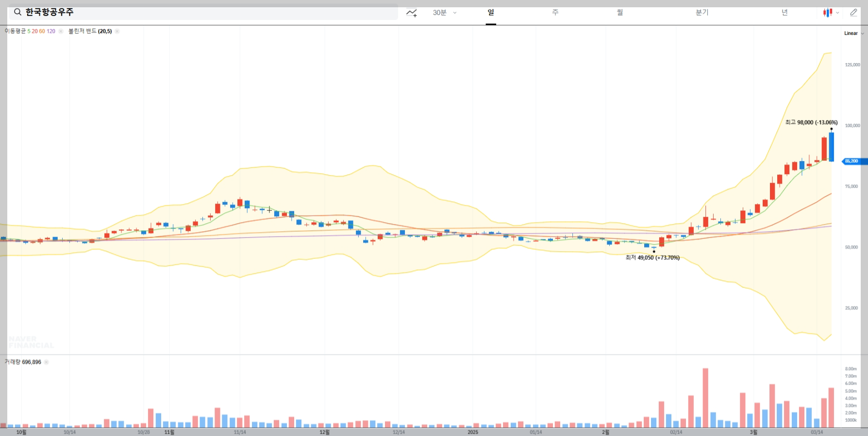Screen dimensions: 868x436
Task: Click the 2월 date axis label
Action: click(605, 432)
